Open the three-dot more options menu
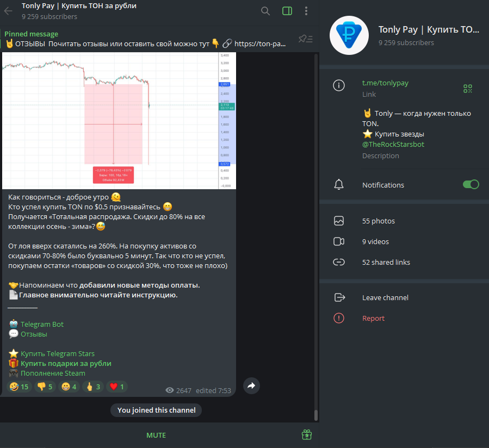 [x=307, y=11]
